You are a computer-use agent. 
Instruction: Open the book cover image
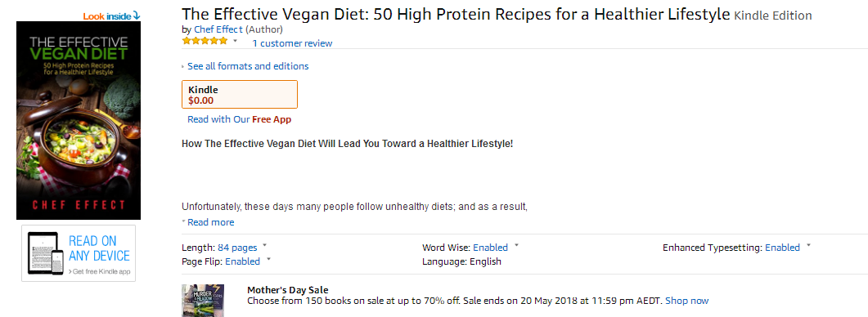(x=79, y=121)
